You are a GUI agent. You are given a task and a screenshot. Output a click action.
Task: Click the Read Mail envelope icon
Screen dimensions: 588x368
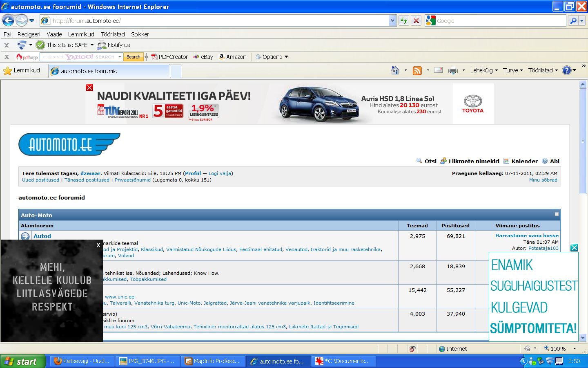coord(438,70)
